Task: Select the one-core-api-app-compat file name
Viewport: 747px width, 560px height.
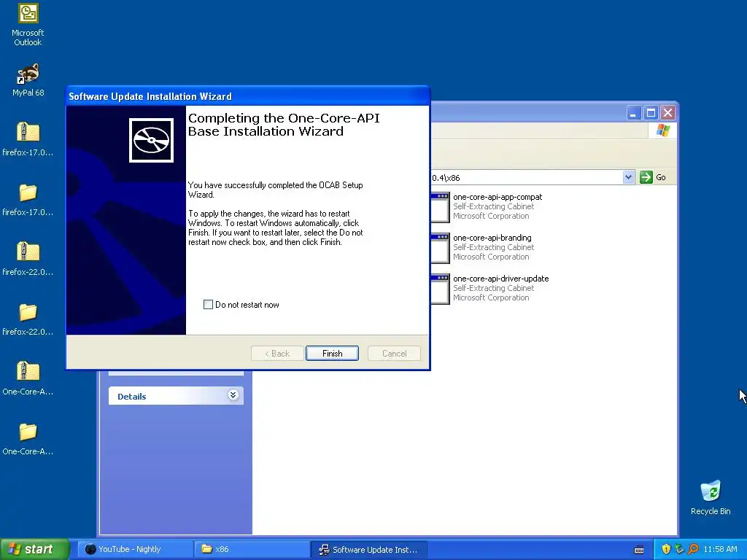Action: click(498, 197)
